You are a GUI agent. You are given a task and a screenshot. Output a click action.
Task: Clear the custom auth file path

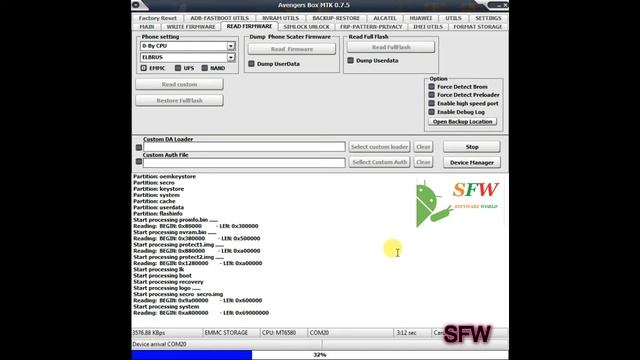(423, 162)
